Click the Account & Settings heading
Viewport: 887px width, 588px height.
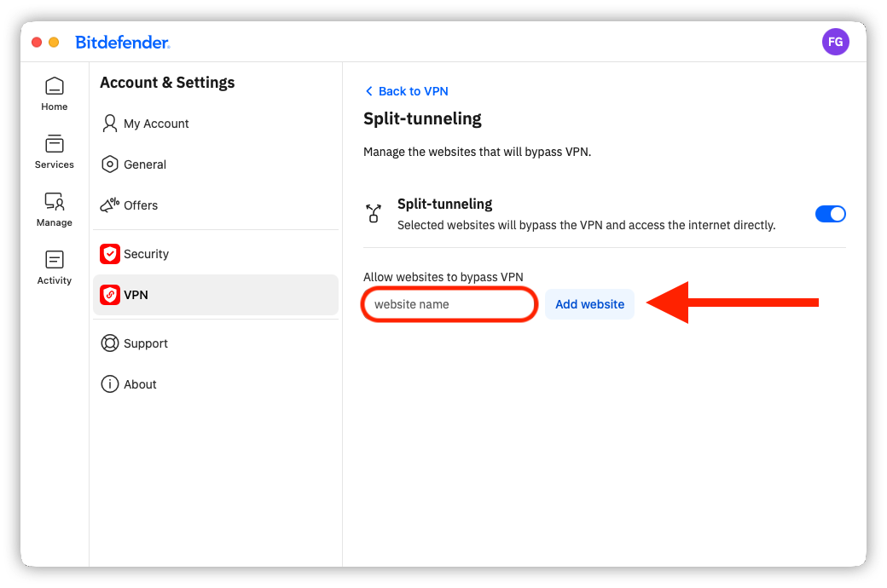coord(167,83)
